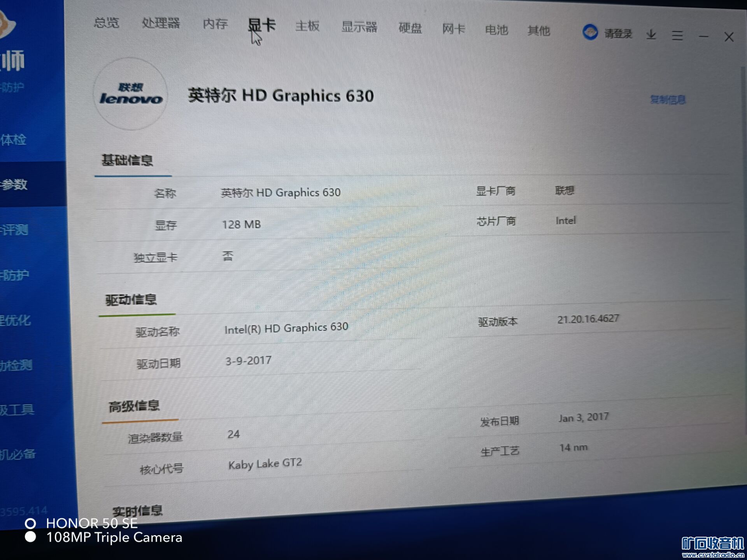
Task: Close the application window
Action: [729, 37]
